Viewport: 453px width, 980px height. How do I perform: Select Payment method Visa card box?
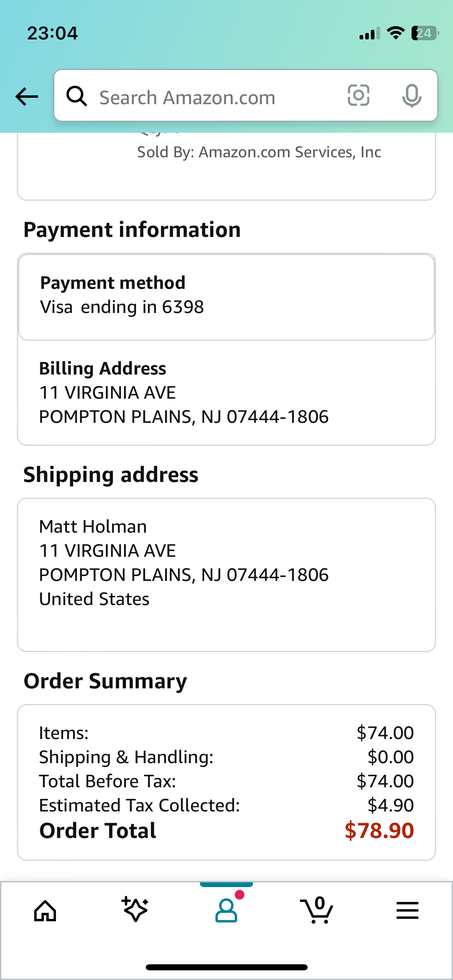(226, 297)
